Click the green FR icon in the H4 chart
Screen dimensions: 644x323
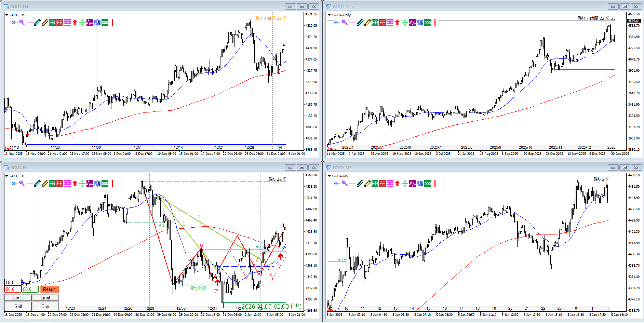click(x=52, y=23)
